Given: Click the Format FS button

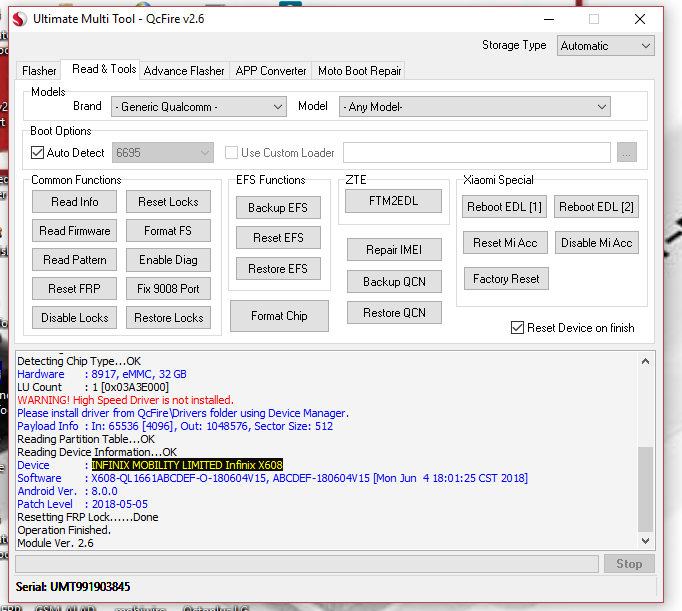Looking at the screenshot, I should [168, 231].
